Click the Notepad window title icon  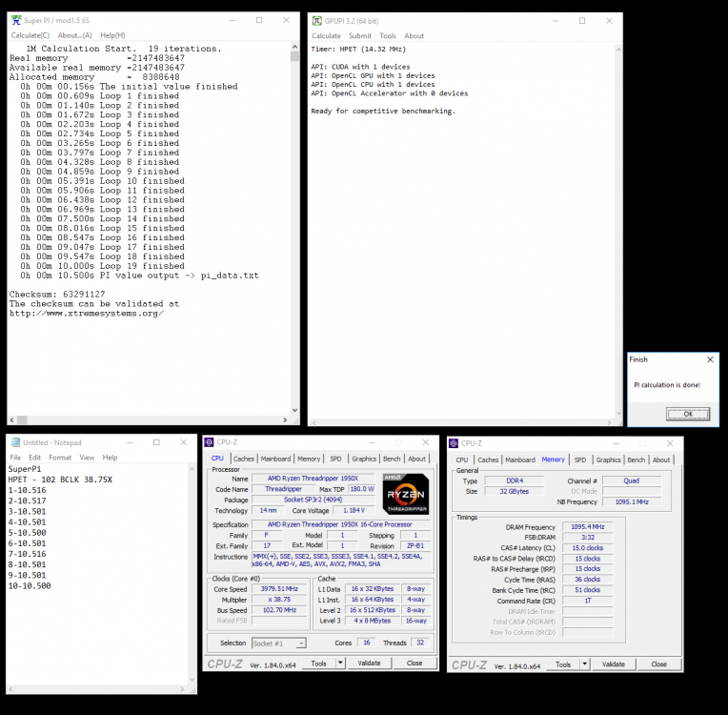16,442
